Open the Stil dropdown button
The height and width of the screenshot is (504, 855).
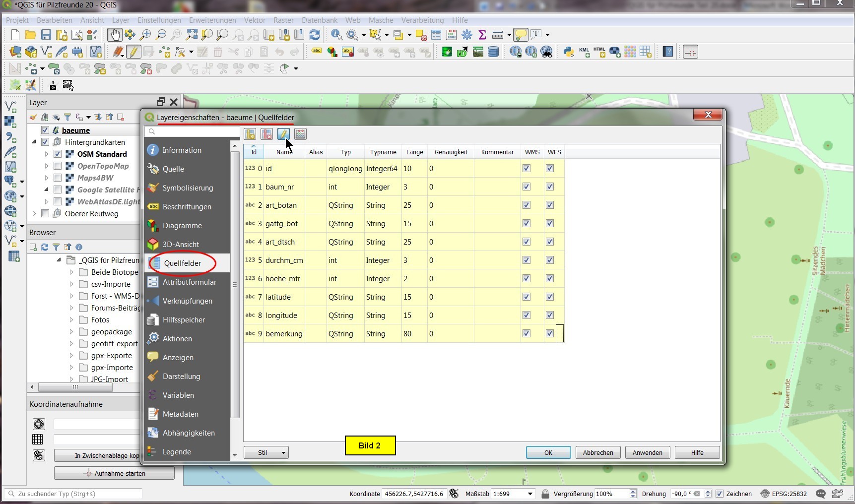coord(266,452)
